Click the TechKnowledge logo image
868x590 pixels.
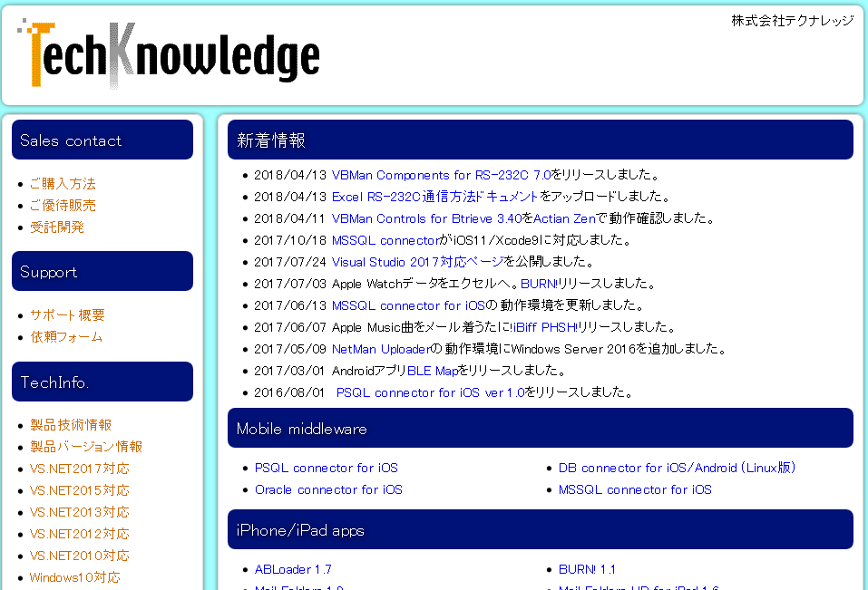point(169,53)
